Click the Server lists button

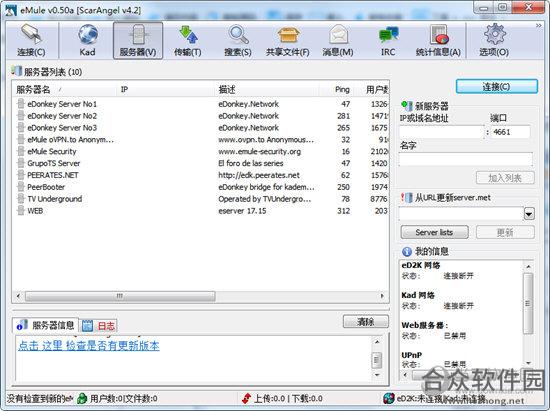[x=434, y=232]
